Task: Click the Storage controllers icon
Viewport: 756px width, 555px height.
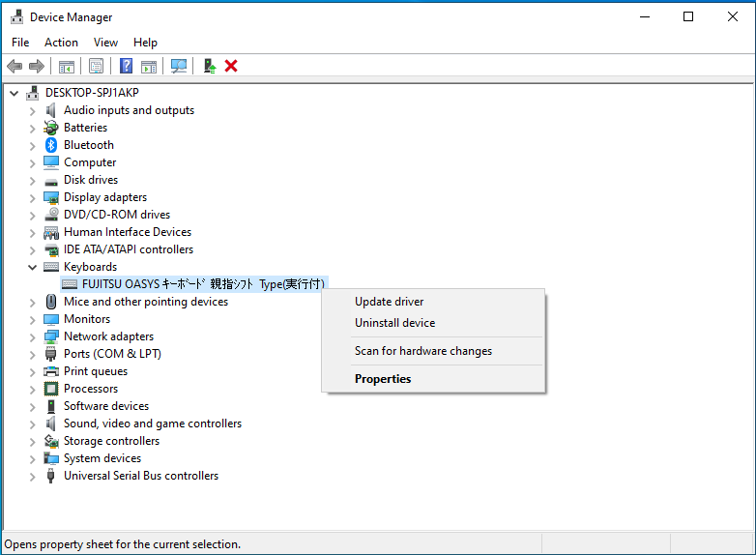Action: pyautogui.click(x=51, y=441)
